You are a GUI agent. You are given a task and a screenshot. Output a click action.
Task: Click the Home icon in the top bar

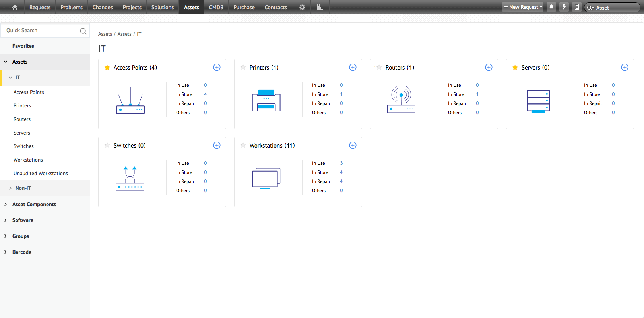pyautogui.click(x=15, y=7)
